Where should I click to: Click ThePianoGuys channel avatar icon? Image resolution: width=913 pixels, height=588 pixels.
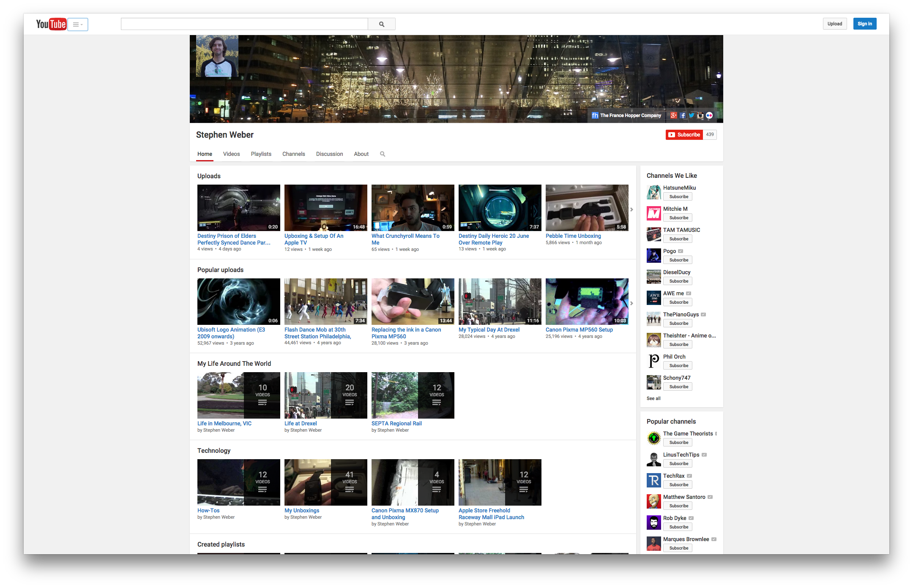point(653,319)
